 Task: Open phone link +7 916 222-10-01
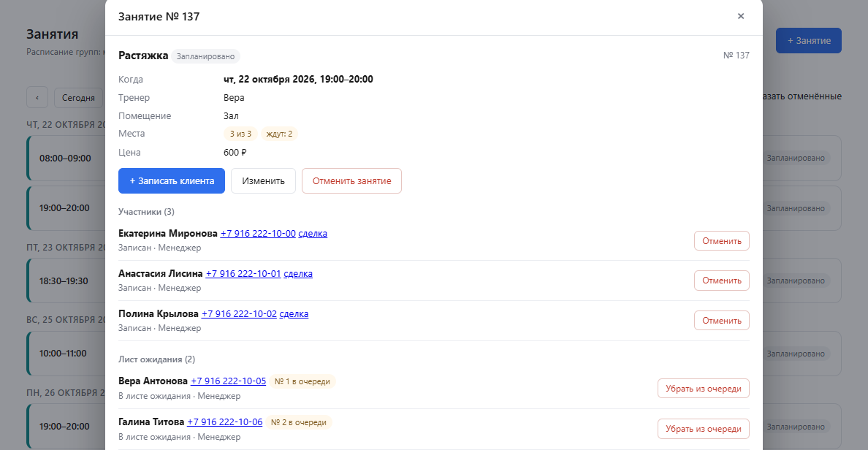click(243, 273)
